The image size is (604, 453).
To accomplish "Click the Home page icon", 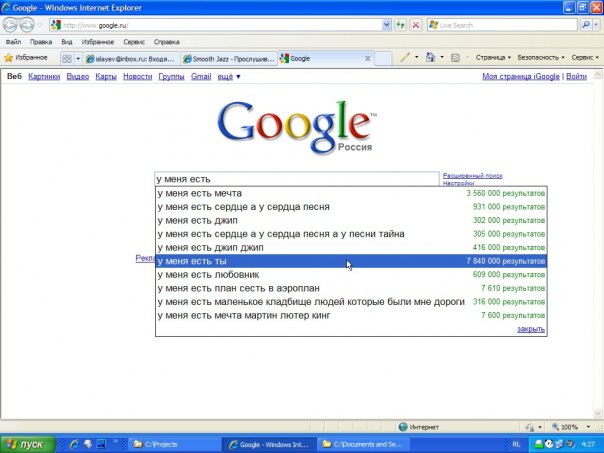I will click(431, 58).
